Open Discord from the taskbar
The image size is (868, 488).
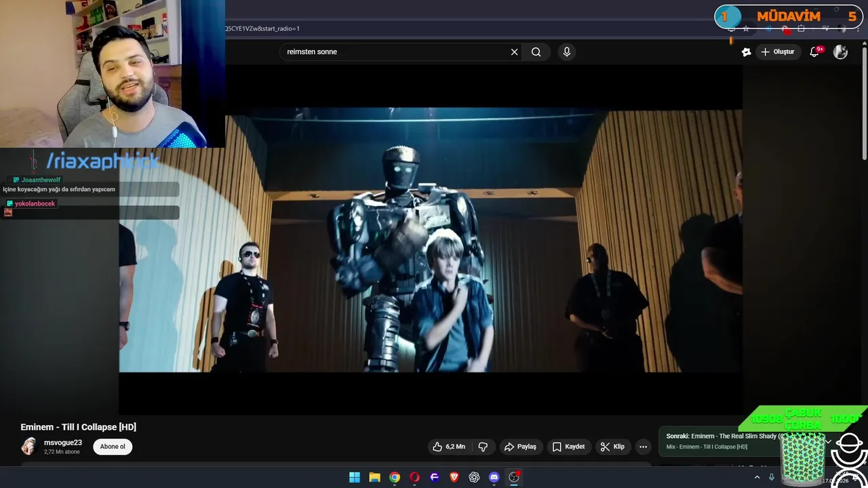(x=494, y=477)
